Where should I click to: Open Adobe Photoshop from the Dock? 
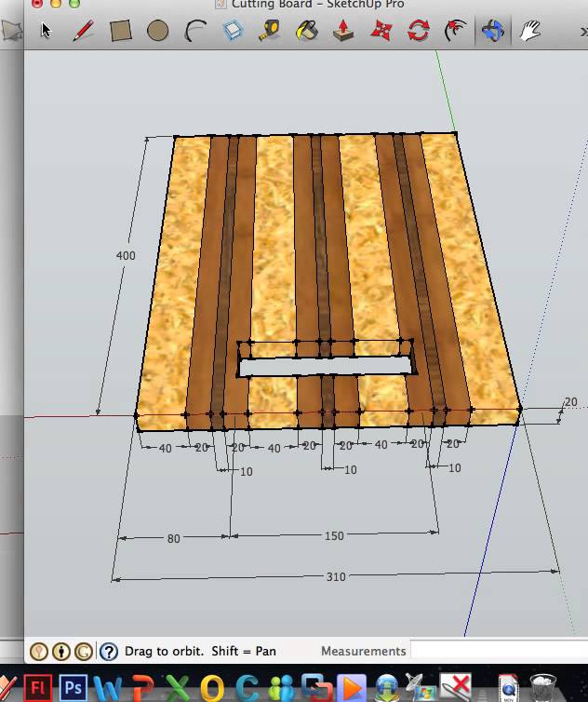(73, 687)
